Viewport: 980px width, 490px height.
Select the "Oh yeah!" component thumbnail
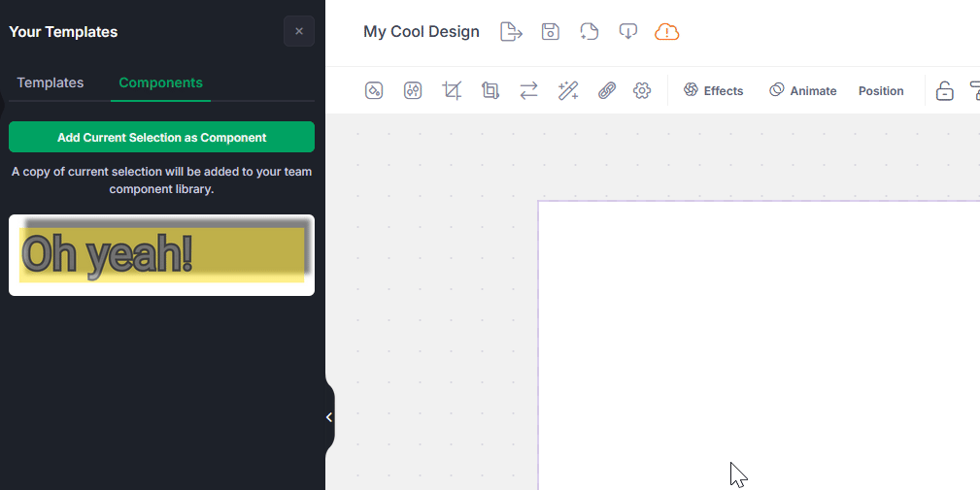(x=161, y=254)
